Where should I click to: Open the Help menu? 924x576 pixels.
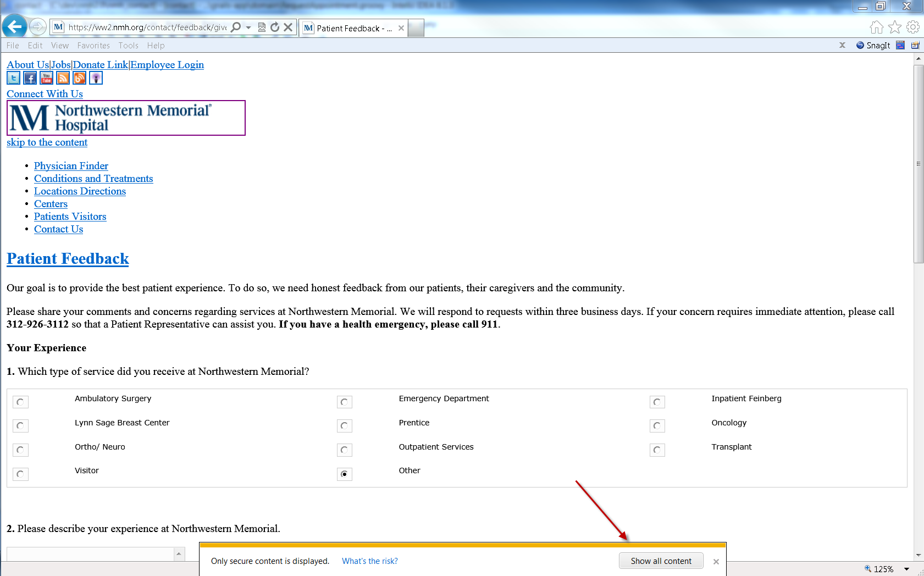pyautogui.click(x=156, y=46)
